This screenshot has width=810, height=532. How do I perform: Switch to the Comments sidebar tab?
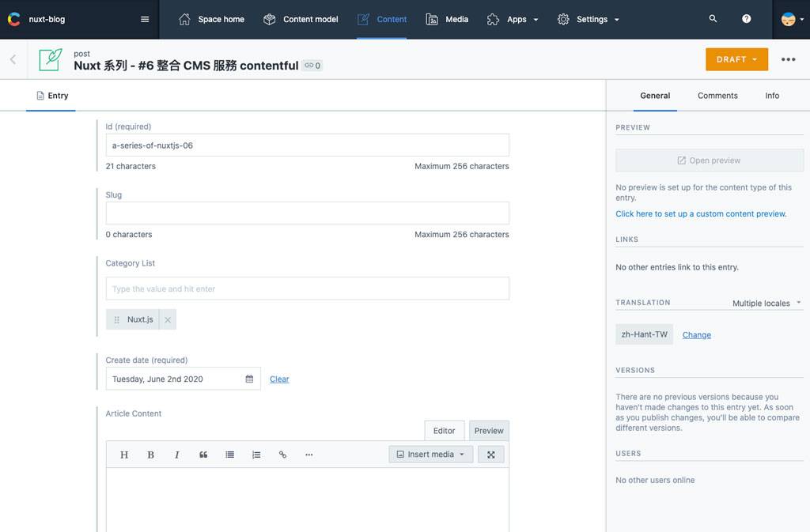(717, 96)
